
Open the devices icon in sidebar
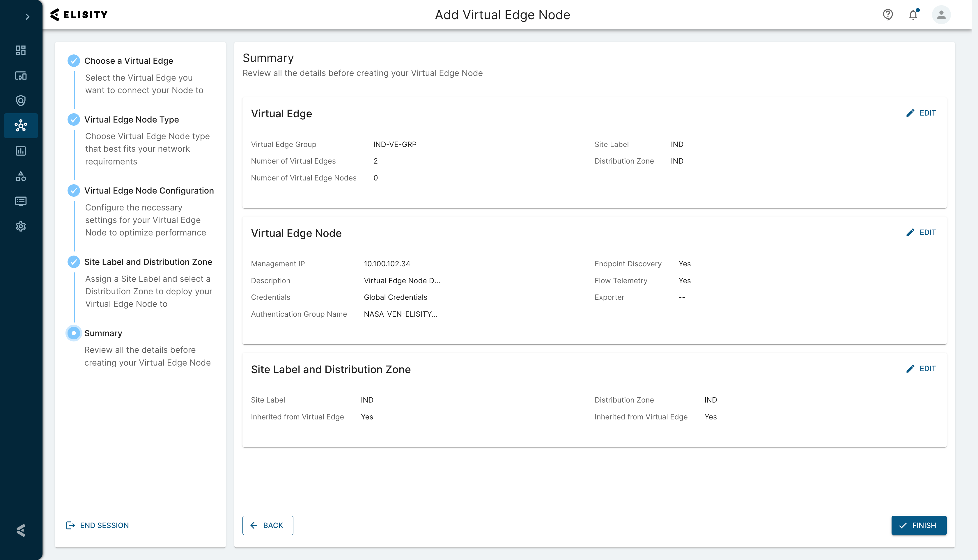21,75
